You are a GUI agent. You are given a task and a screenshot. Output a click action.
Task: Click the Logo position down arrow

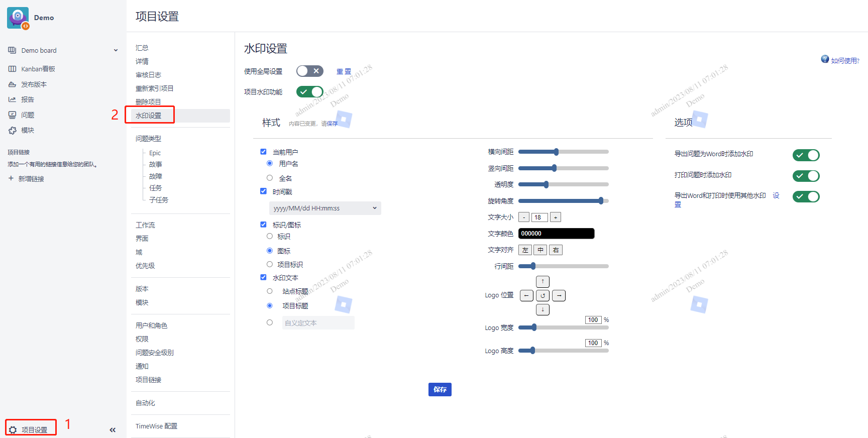click(x=542, y=310)
